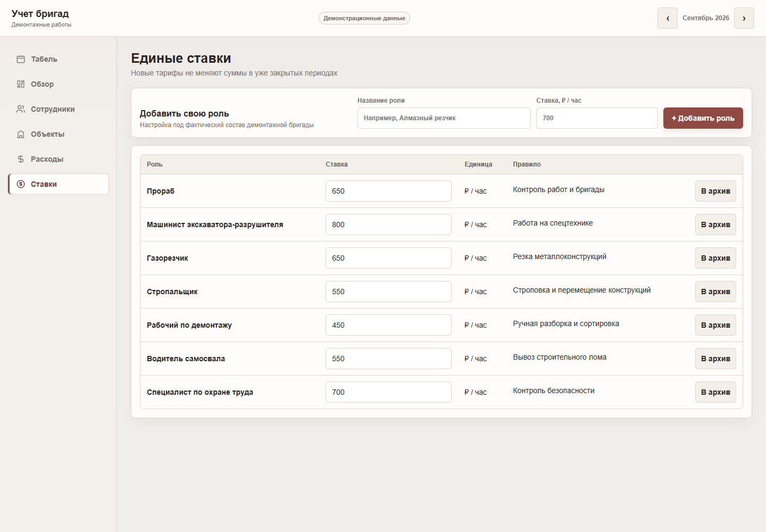Archive the Водитель самосвала role

(x=715, y=359)
